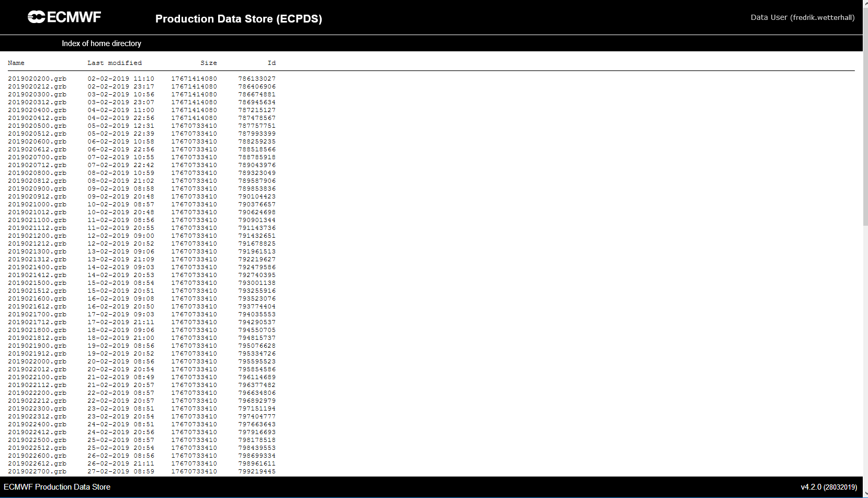Open file 2019021512.grb
This screenshot has height=498, width=868.
pos(37,291)
